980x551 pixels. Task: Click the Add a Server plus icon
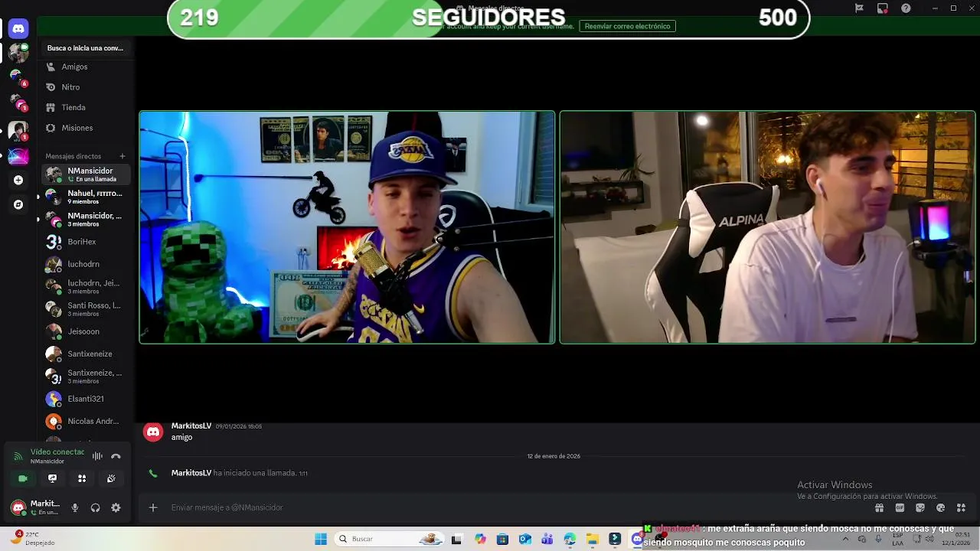pyautogui.click(x=18, y=180)
